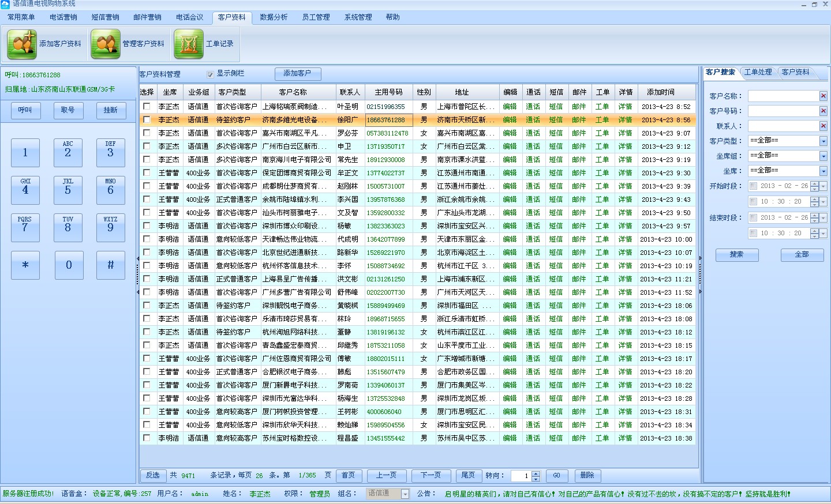Screen dimensions: 831x504
Task: Clear the 客户名称 field with red X
Action: (x=823, y=96)
